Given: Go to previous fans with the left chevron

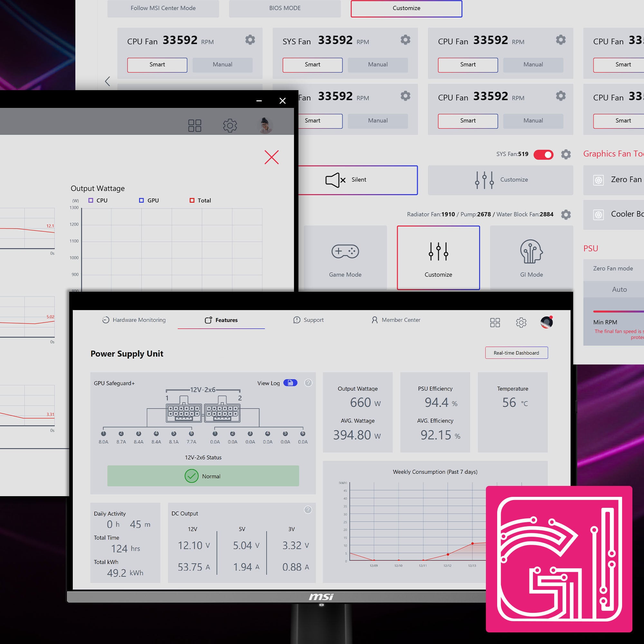Looking at the screenshot, I should [107, 81].
